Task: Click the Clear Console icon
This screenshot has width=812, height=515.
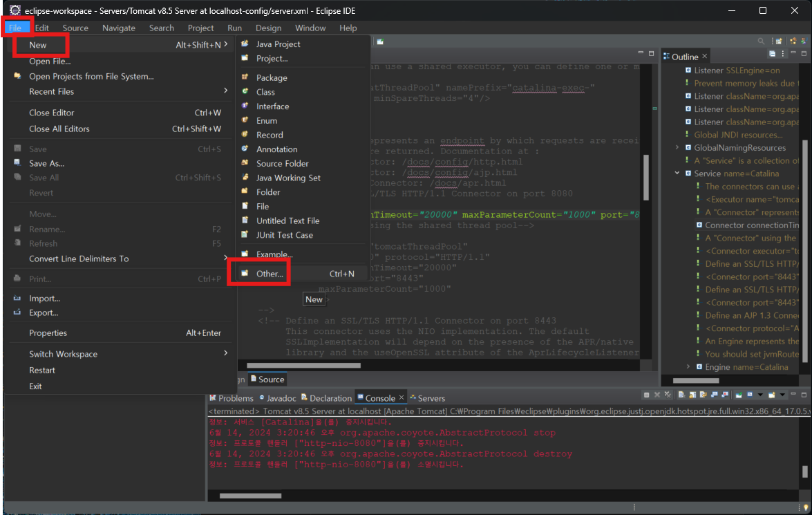Action: point(681,395)
